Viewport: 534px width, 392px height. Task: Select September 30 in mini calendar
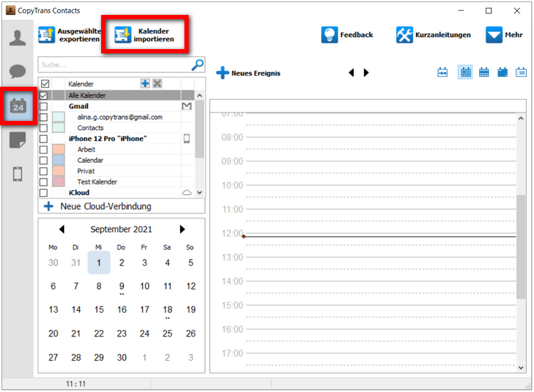122,358
